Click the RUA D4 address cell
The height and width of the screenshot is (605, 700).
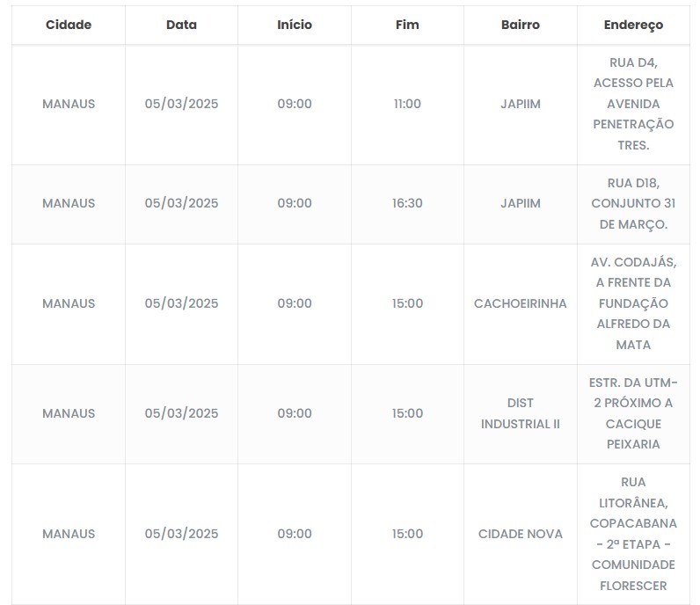coord(633,104)
